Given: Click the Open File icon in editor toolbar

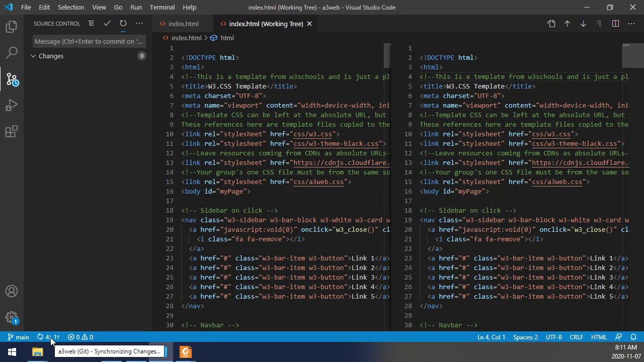Looking at the screenshot, I should click(551, 24).
